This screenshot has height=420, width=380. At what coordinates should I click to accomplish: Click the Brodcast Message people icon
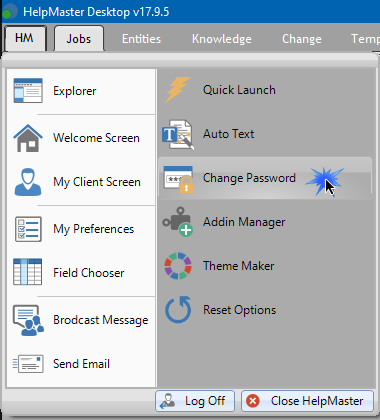pos(28,320)
